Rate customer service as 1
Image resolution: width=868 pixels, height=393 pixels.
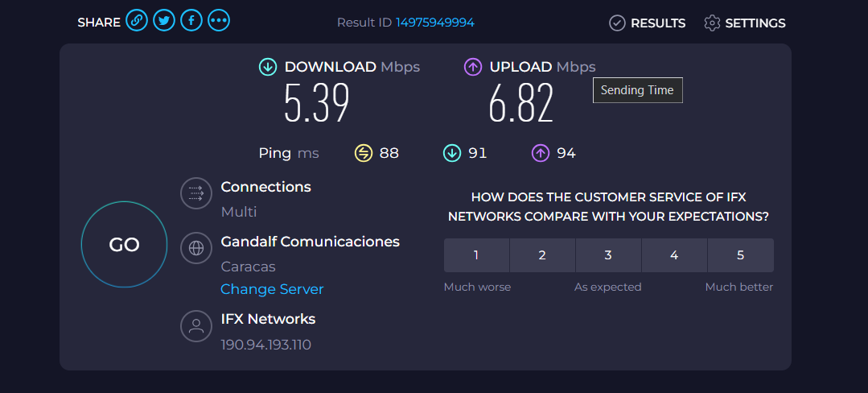[x=476, y=255]
